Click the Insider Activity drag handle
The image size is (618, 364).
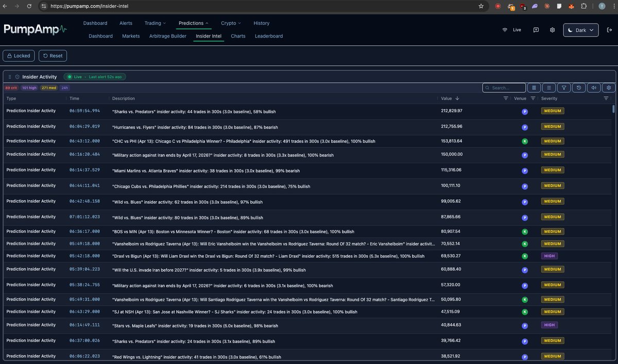[x=10, y=77]
